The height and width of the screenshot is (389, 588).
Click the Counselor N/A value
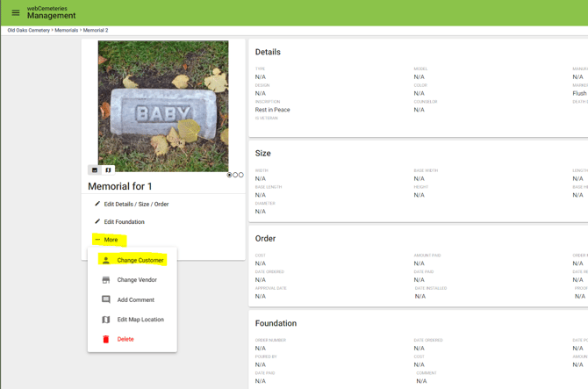[419, 110]
